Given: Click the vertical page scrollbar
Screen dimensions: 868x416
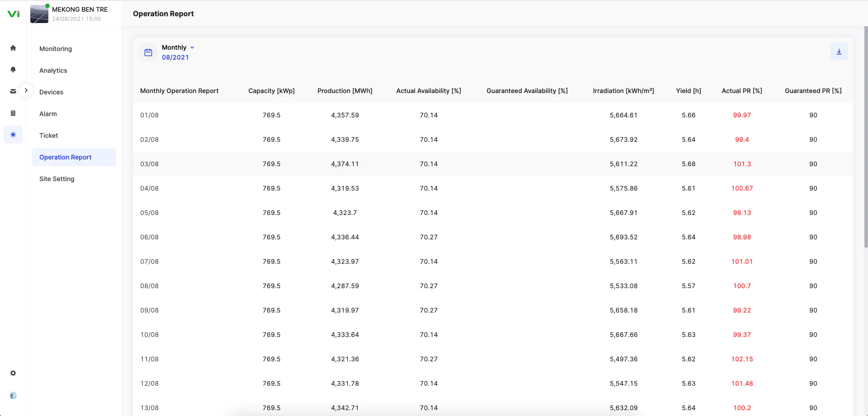Looking at the screenshot, I should click(x=865, y=136).
